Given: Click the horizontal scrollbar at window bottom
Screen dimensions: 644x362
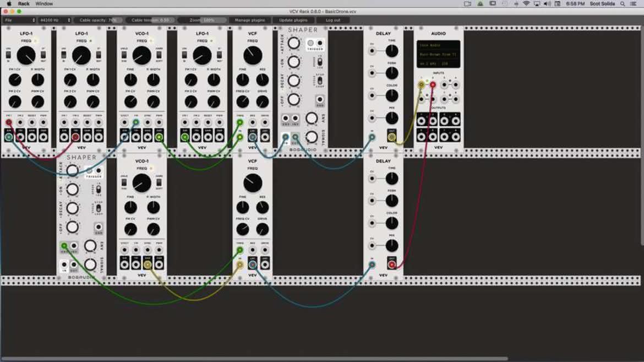Looking at the screenshot, I should [255, 359].
